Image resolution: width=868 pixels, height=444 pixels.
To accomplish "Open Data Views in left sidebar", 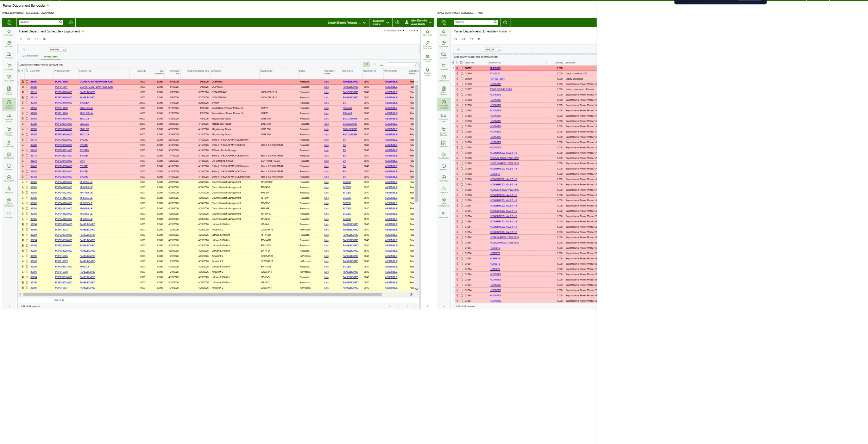I will tap(9, 44).
